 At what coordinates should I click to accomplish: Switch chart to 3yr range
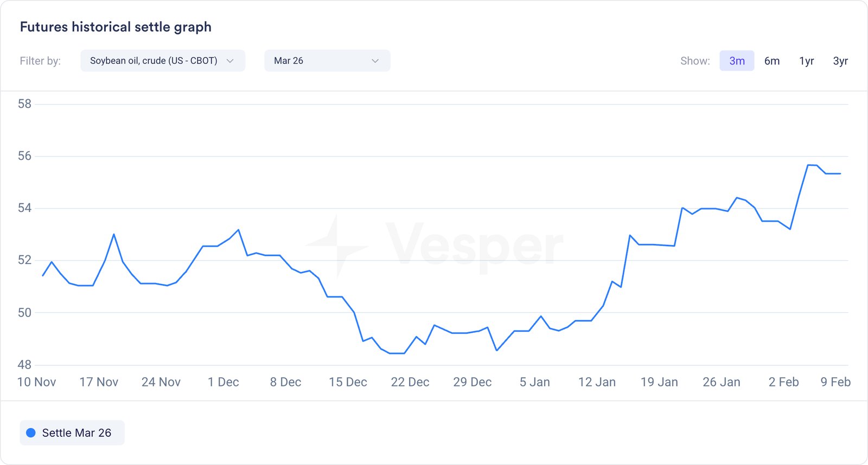coord(840,61)
